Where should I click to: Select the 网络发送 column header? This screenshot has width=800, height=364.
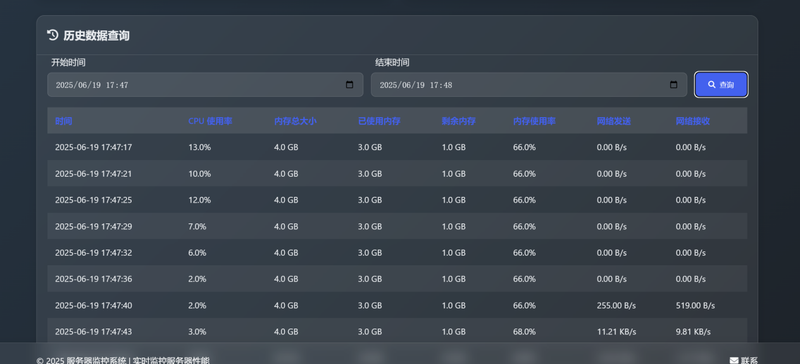614,121
